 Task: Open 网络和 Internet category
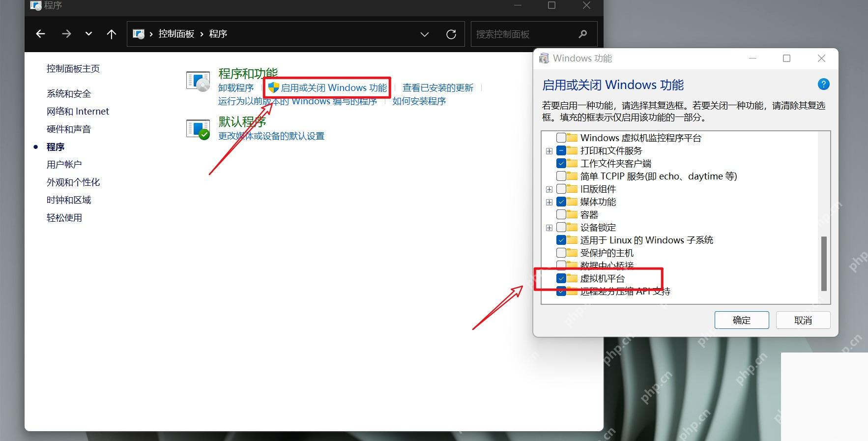tap(78, 111)
